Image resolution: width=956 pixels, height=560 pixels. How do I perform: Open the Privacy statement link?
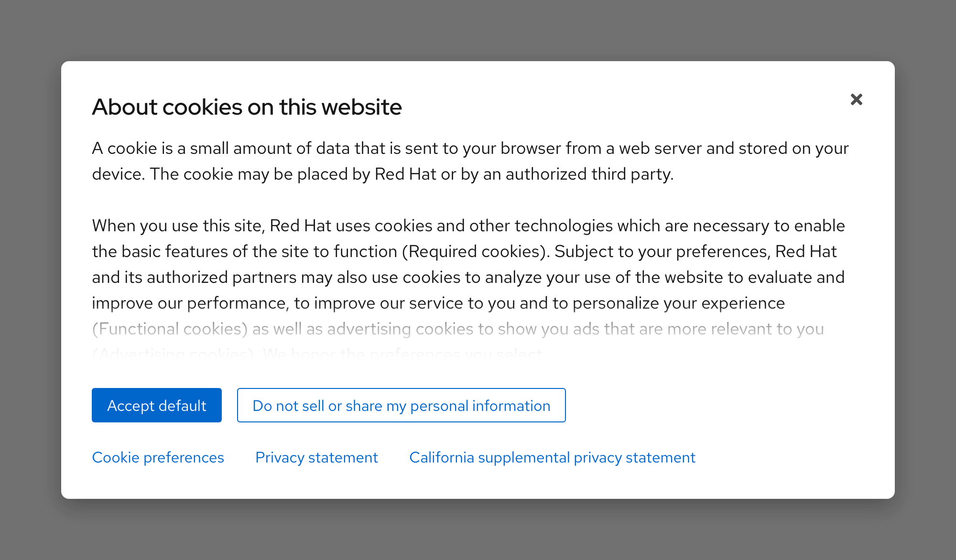tap(316, 457)
